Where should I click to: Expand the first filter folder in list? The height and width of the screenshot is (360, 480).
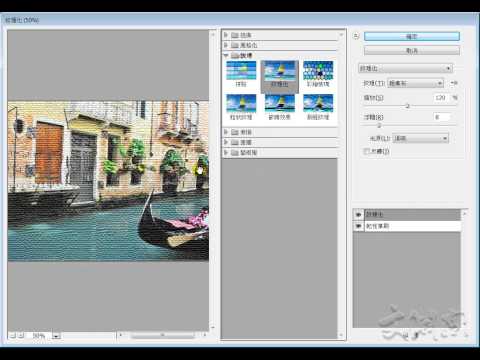click(x=226, y=35)
